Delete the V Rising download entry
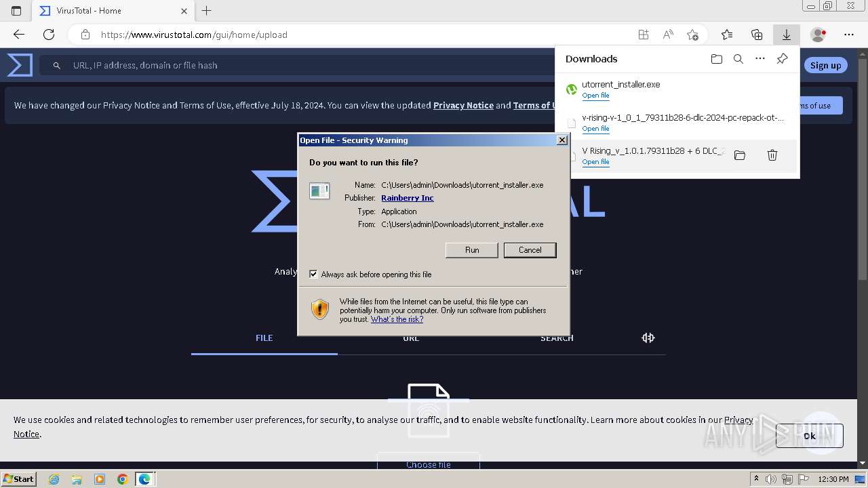The image size is (868, 488). click(772, 155)
